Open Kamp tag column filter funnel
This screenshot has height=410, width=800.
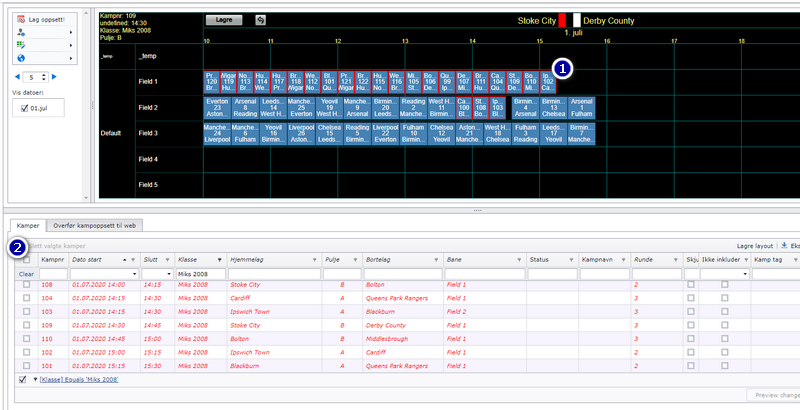click(x=796, y=260)
